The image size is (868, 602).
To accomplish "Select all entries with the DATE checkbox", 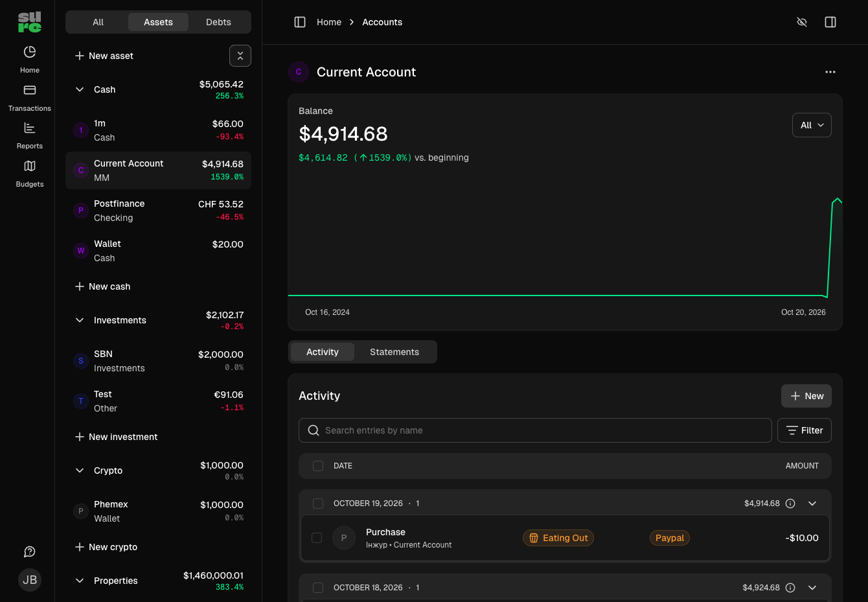I will point(318,466).
